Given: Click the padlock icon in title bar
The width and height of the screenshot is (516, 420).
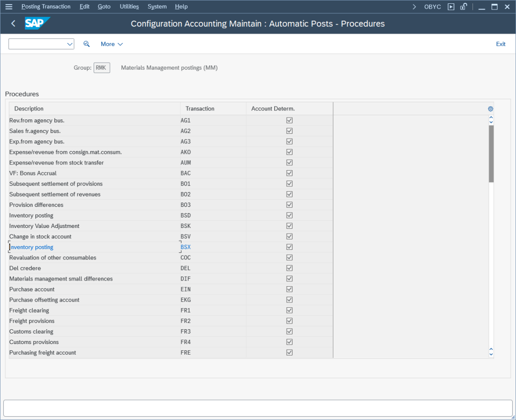Looking at the screenshot, I should 463,7.
